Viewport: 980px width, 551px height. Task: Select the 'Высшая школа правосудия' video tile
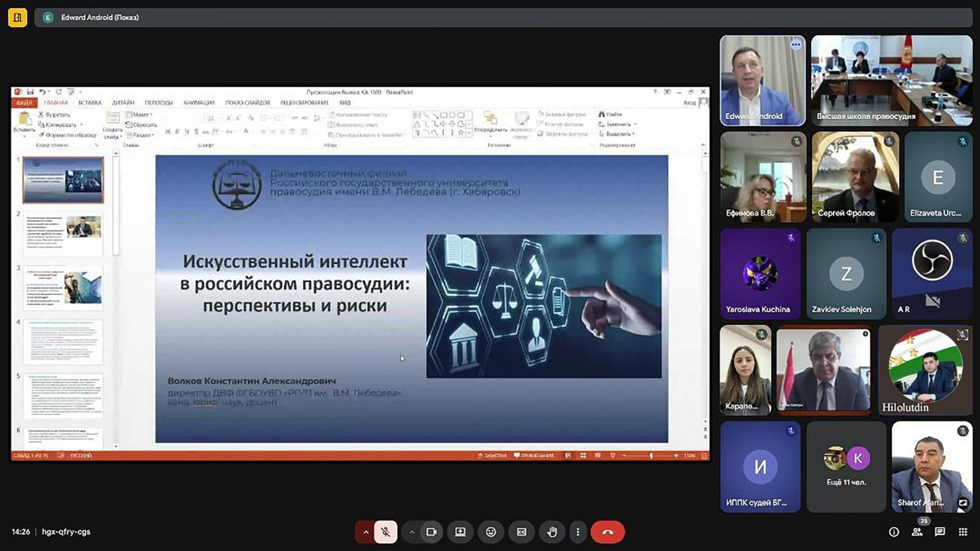click(x=891, y=80)
